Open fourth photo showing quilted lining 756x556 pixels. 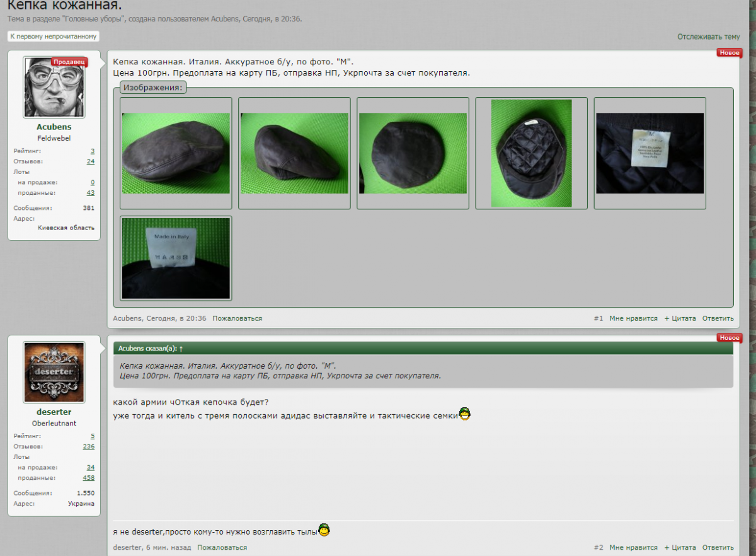coord(531,153)
